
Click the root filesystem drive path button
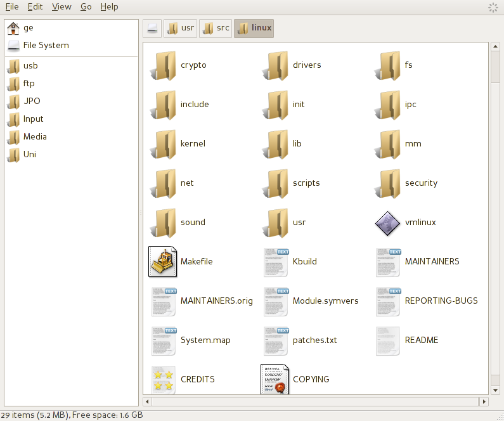click(x=152, y=28)
